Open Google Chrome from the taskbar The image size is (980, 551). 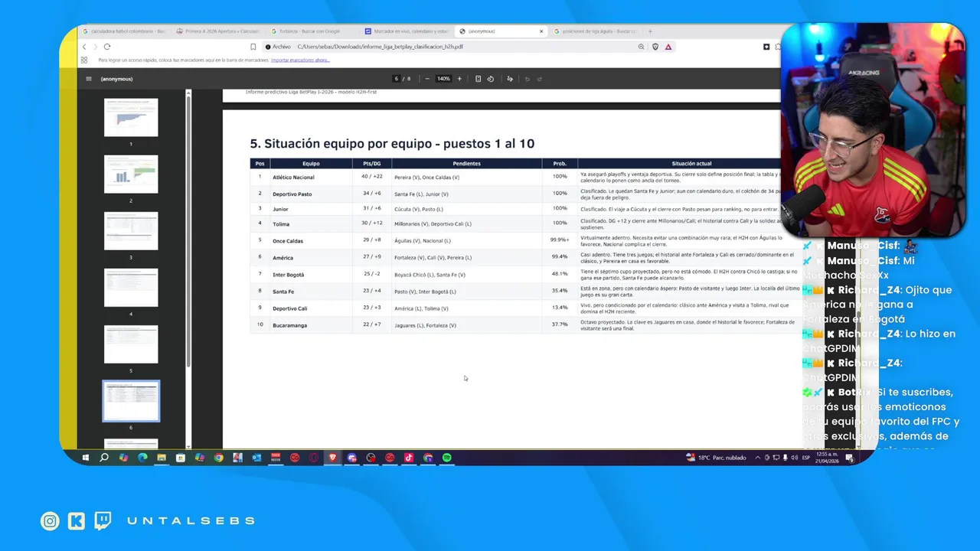point(219,458)
